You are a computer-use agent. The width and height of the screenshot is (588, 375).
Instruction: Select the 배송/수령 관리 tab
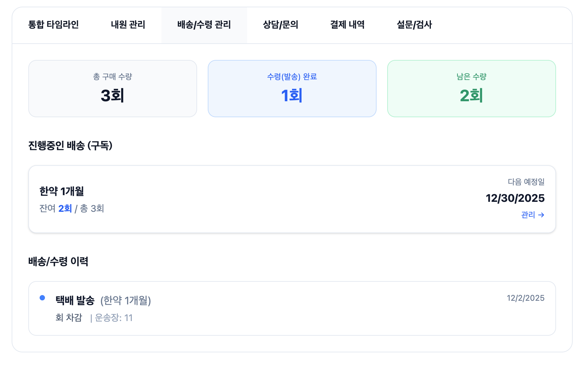point(204,25)
